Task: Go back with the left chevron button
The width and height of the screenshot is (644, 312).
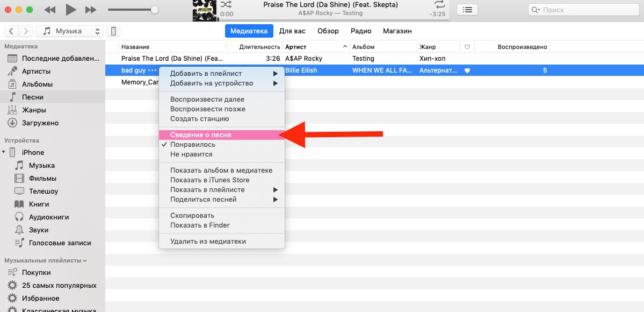Action: (11, 31)
